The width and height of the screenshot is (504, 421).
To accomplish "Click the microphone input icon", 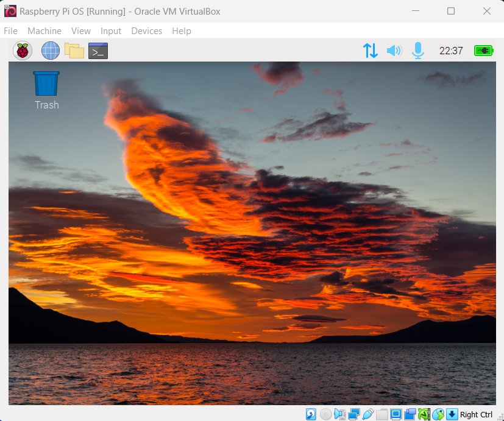I will tap(418, 51).
